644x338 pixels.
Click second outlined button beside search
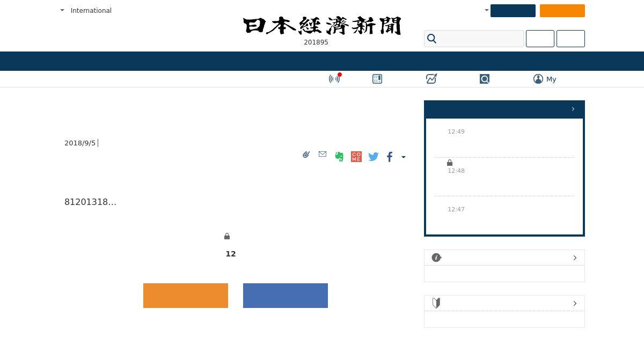[x=570, y=39]
